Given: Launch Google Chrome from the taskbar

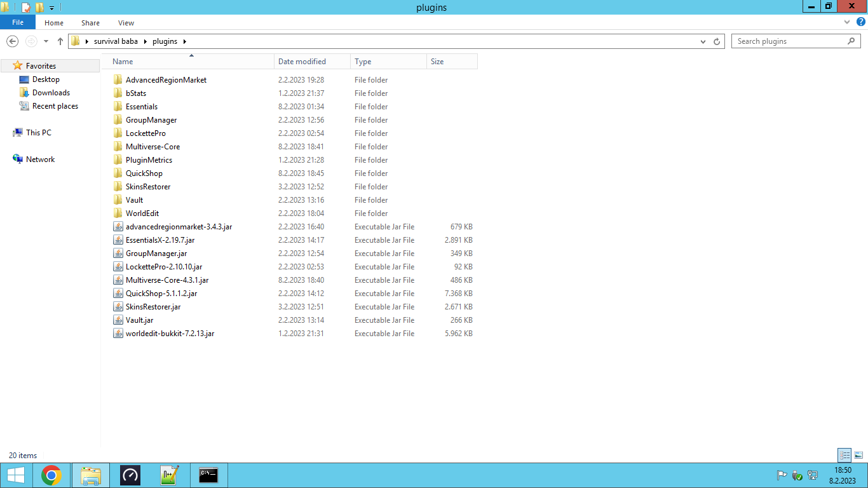Looking at the screenshot, I should (51, 475).
